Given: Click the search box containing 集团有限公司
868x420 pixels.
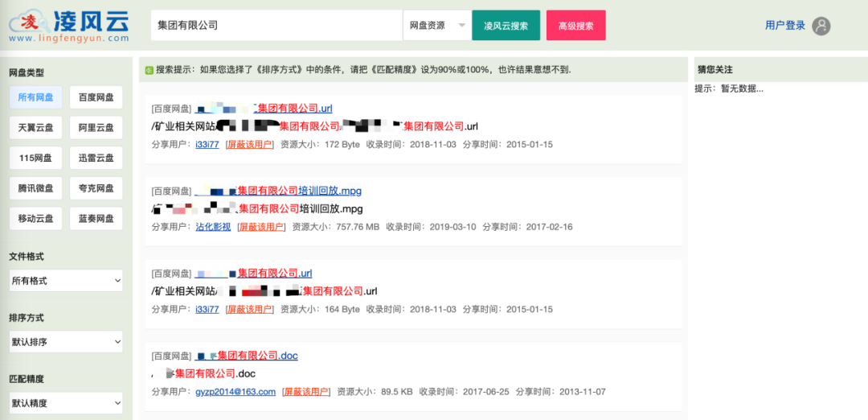Looking at the screenshot, I should coord(276,26).
